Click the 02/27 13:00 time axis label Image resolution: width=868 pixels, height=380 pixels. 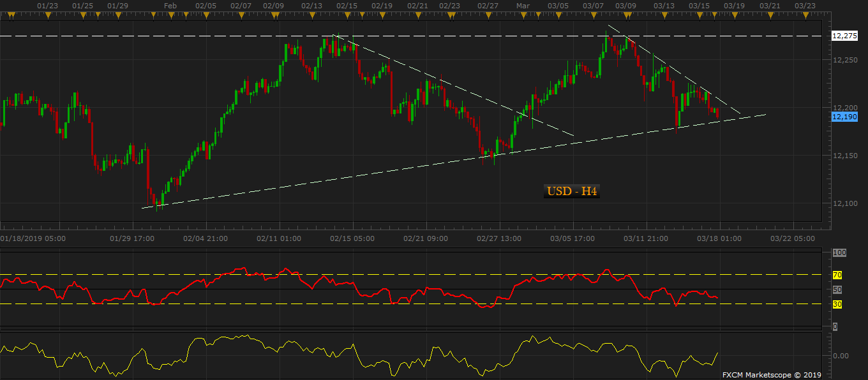click(x=499, y=238)
